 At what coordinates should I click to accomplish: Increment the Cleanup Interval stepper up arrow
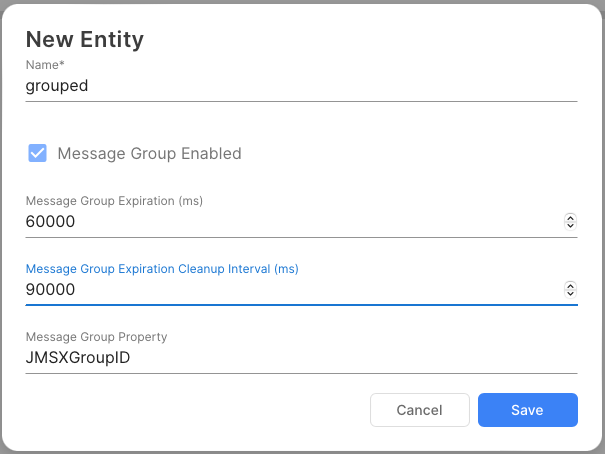coord(570,285)
